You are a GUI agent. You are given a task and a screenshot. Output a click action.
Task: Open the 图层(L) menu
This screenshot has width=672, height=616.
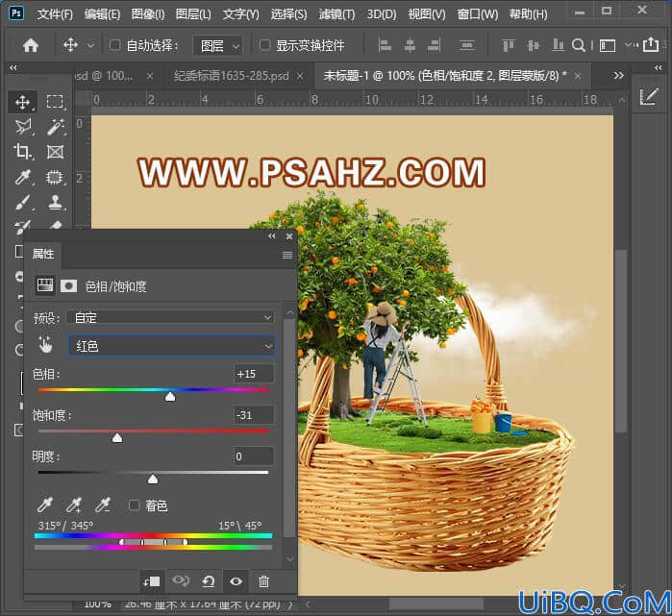[x=193, y=14]
